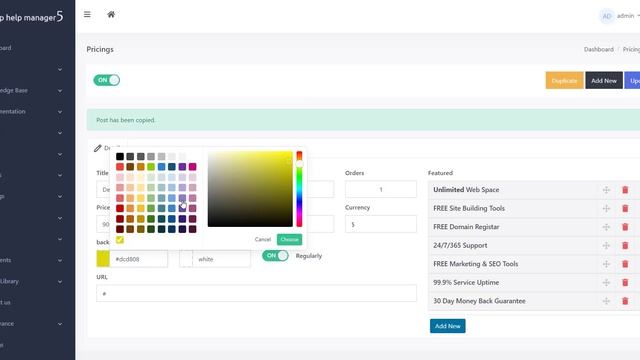
Task: Pick the magenta swatch in the palette
Action: [x=193, y=167]
